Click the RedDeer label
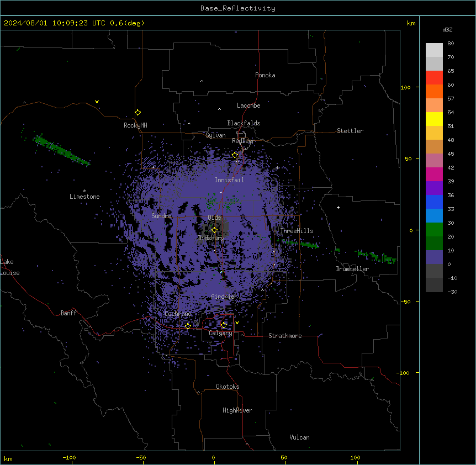 click(x=243, y=141)
